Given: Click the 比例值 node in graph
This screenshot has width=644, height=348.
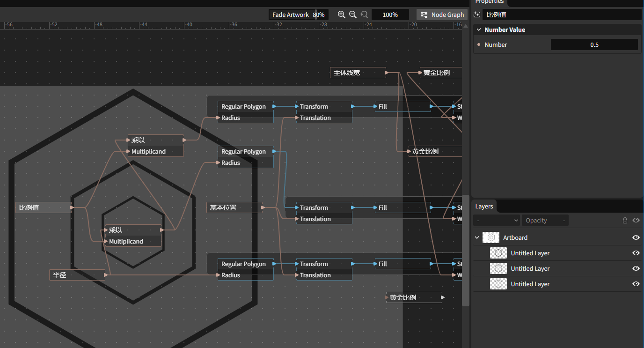Looking at the screenshot, I should point(44,207).
